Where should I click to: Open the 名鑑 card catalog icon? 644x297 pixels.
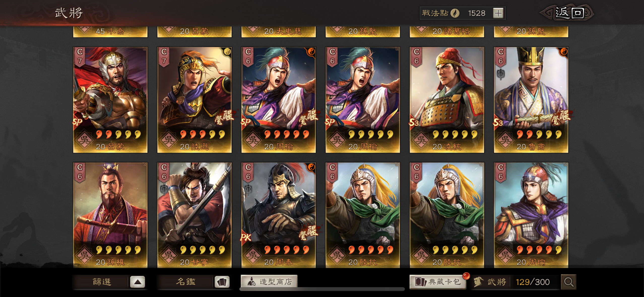coord(222,282)
